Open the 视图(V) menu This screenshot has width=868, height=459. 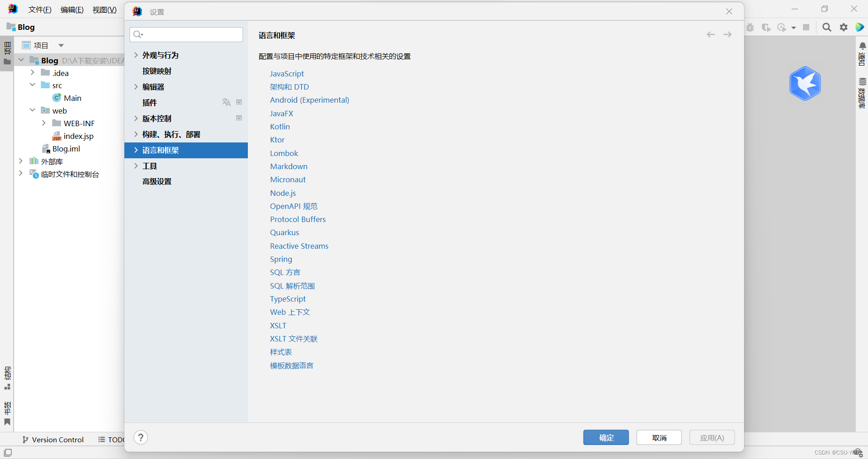point(104,9)
